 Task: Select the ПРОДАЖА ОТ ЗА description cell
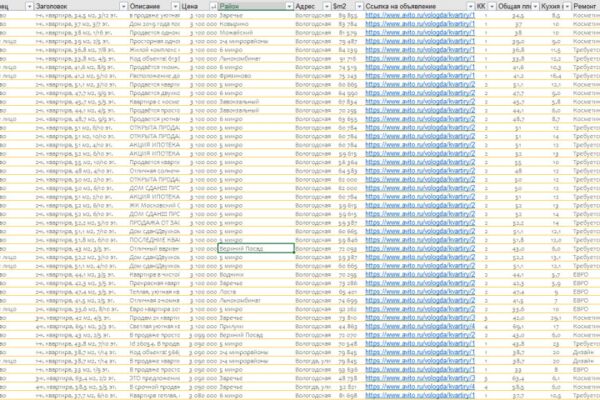[x=154, y=222]
